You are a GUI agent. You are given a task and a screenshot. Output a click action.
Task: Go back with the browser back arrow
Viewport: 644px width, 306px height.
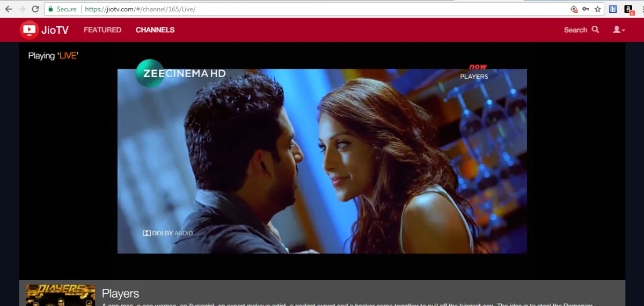pyautogui.click(x=9, y=9)
